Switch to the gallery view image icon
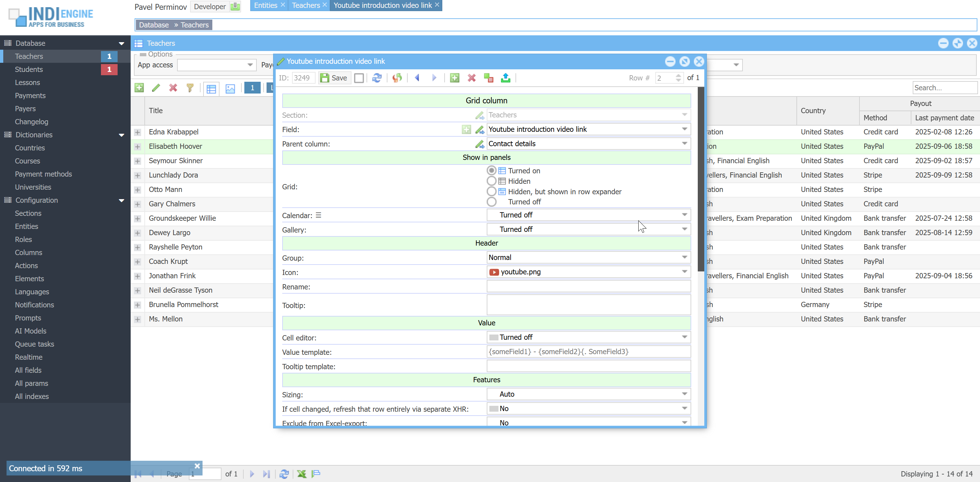The image size is (980, 482). [230, 88]
